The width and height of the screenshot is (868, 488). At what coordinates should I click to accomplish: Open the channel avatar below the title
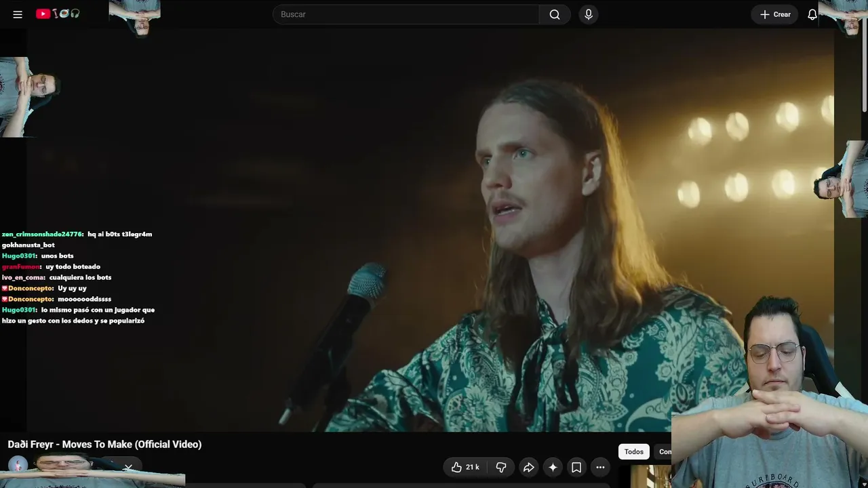click(18, 465)
